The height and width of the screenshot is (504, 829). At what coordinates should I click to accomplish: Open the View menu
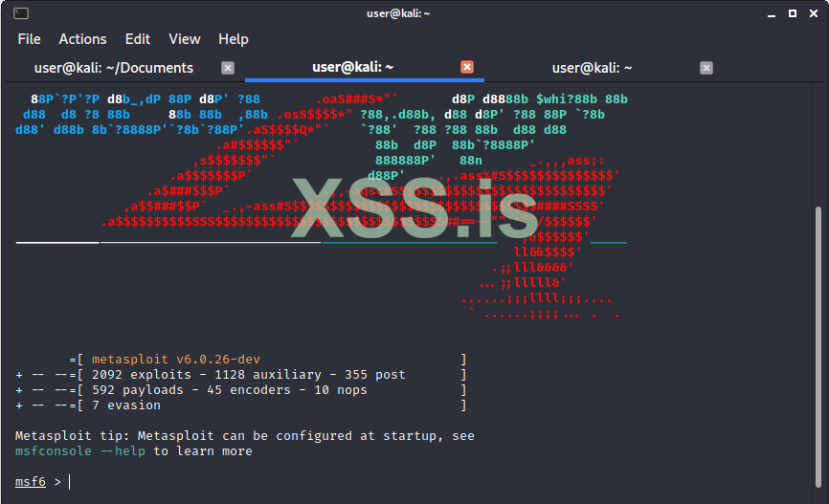[x=185, y=39]
